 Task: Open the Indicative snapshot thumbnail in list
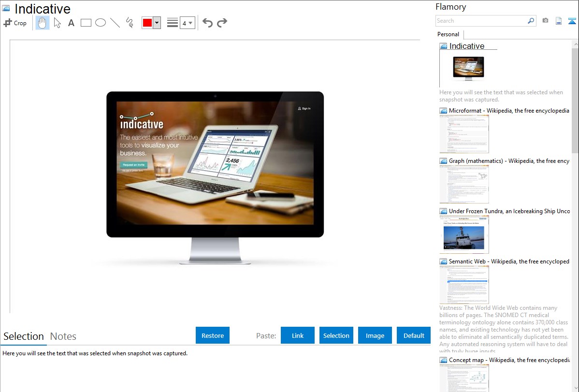(x=468, y=69)
